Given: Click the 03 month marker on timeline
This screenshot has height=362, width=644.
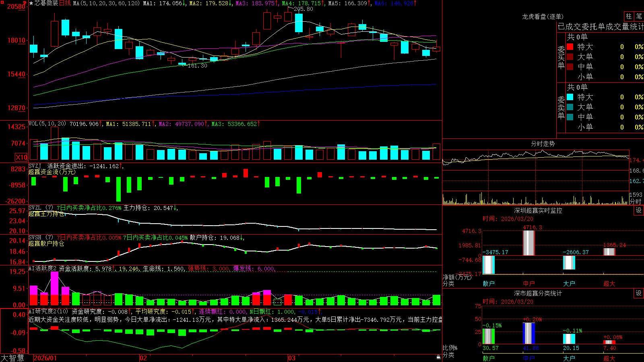Looking at the screenshot, I should pyautogui.click(x=292, y=358).
